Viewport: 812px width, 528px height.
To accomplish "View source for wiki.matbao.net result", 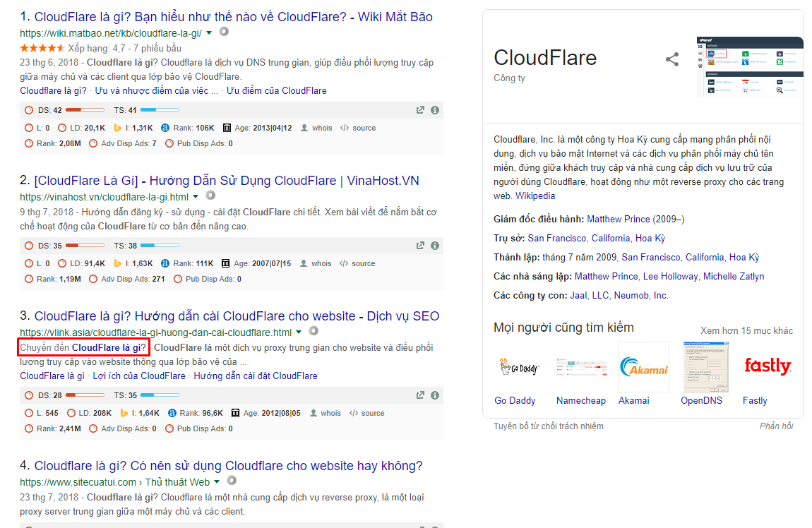I will pyautogui.click(x=358, y=128).
